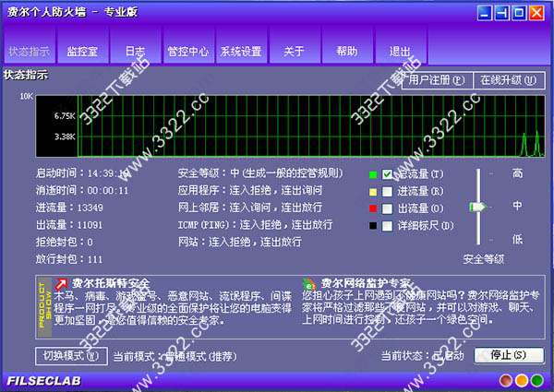This screenshot has height=392, width=554.
Task: Click the 当前状态 status text
Action: click(422, 356)
